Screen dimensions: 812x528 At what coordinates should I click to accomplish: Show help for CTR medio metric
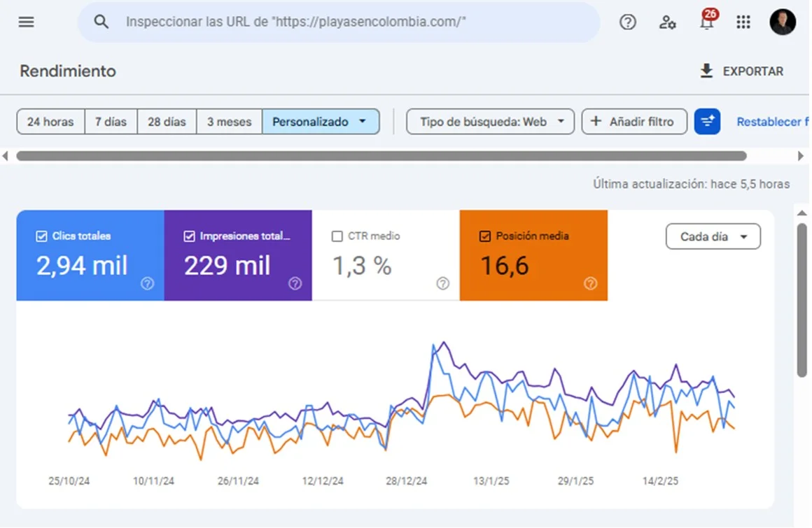(442, 283)
